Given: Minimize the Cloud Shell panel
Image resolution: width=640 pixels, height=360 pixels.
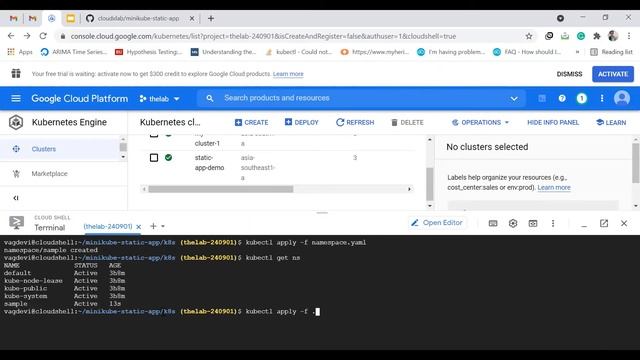Looking at the screenshot, I should pos(584,226).
